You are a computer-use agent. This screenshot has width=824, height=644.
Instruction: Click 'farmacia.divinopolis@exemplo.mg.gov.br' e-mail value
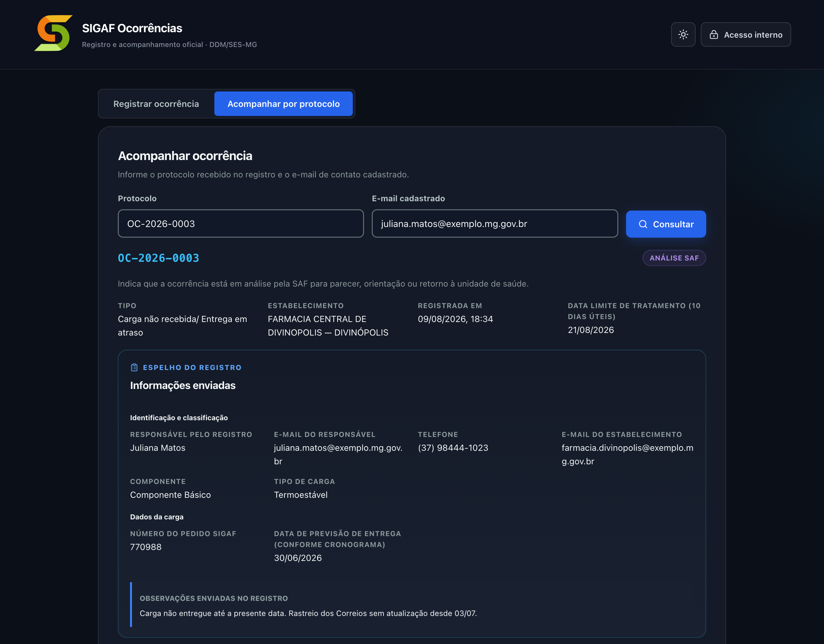[x=627, y=454]
